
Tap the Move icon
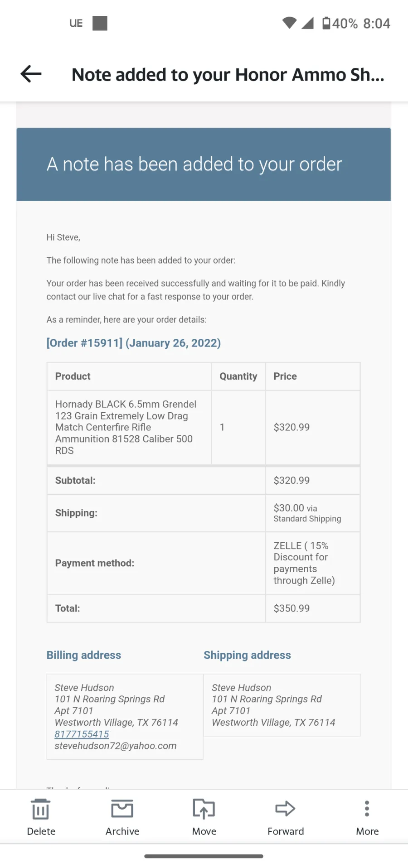(204, 809)
